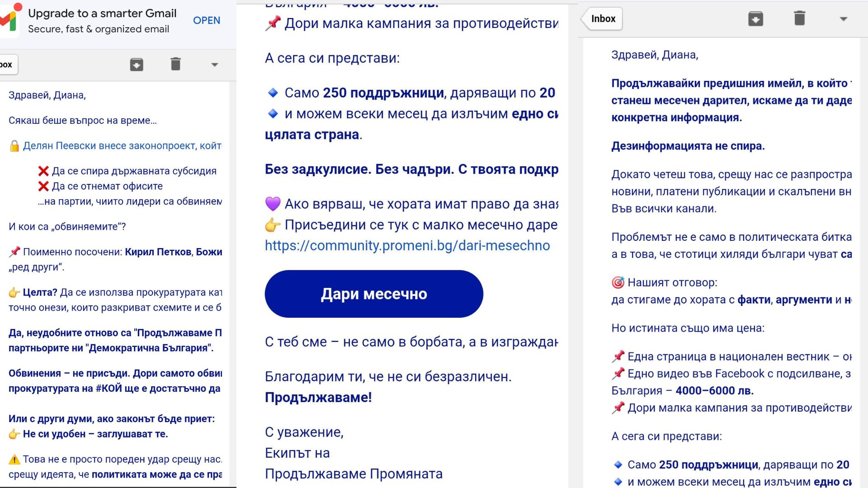Screen dimensions: 868x488
Task: Click the pointing hand beside "Не си удобен"
Action: click(14, 434)
